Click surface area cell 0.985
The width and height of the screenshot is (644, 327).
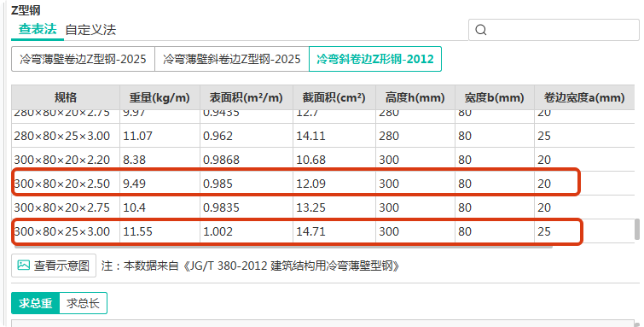point(247,184)
